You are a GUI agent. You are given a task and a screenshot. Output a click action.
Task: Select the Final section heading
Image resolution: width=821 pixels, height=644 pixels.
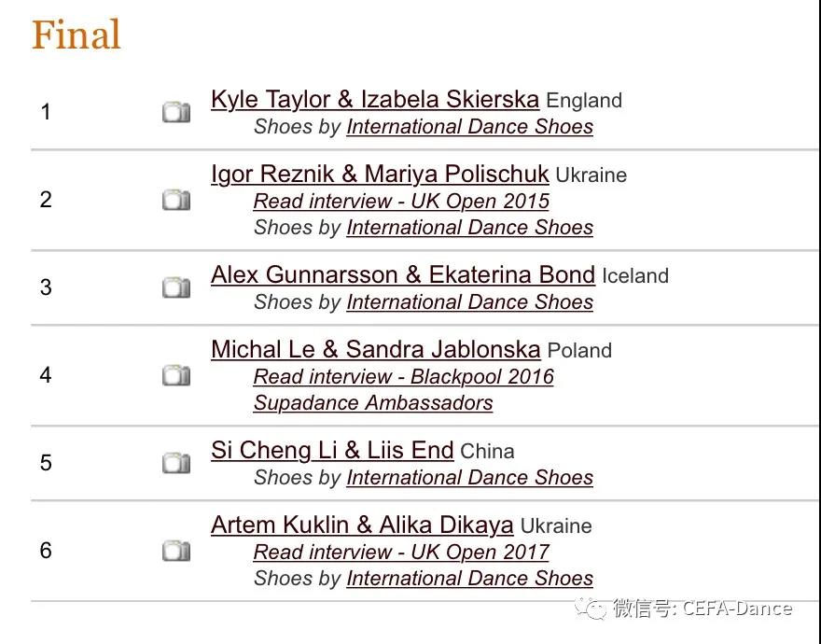(x=77, y=35)
